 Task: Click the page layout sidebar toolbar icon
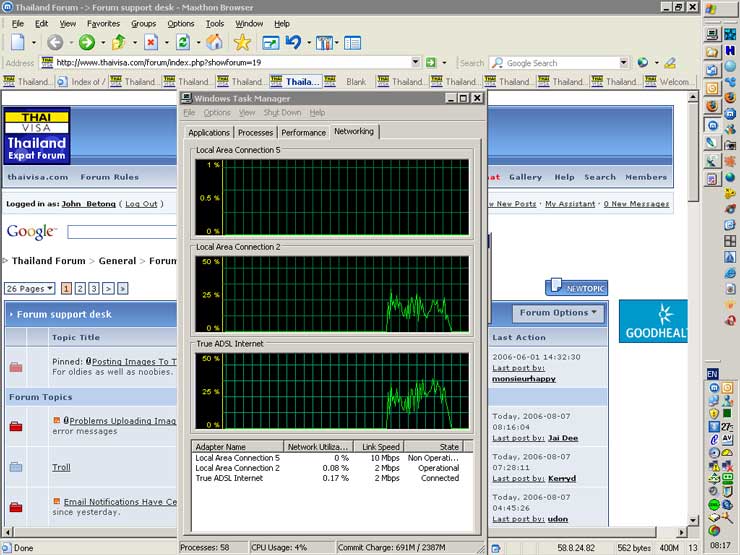click(353, 43)
